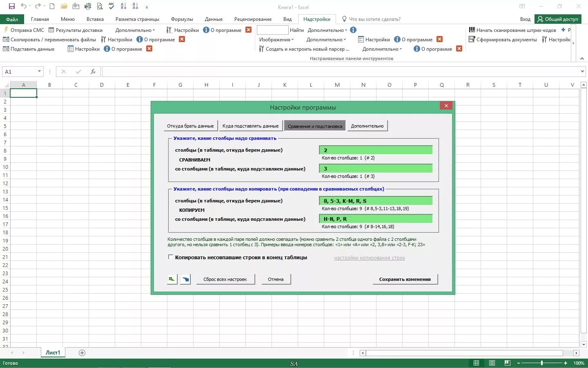Edit the compare source columns field showing 2

click(376, 150)
